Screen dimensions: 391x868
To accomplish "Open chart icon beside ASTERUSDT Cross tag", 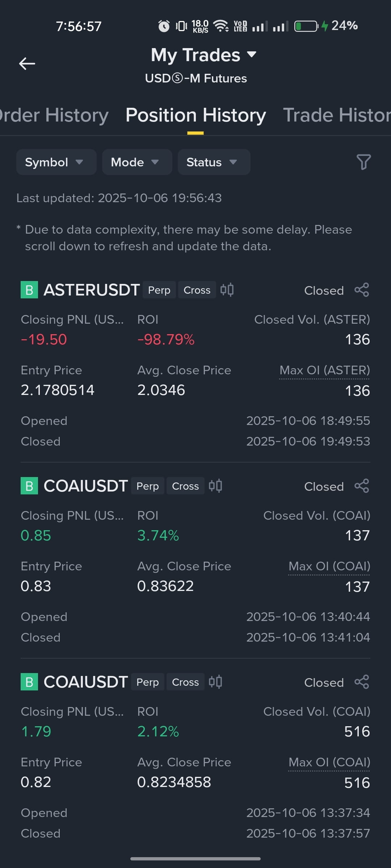I will [227, 290].
